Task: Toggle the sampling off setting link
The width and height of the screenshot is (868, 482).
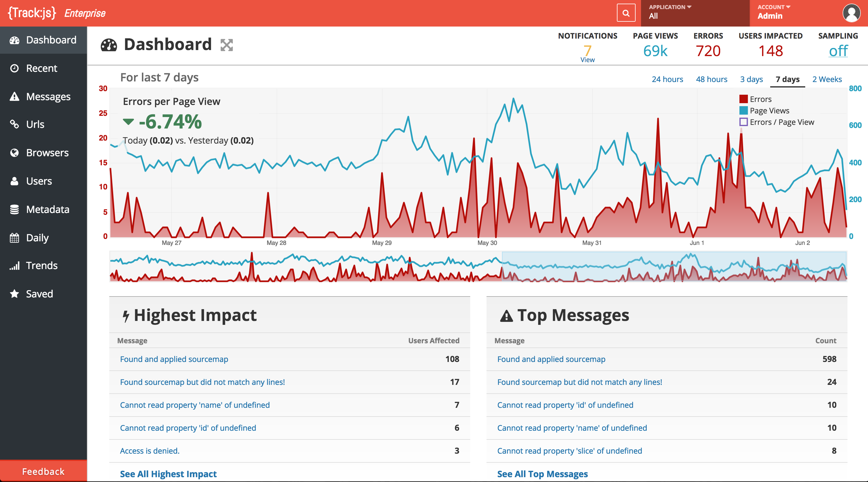Action: coord(838,51)
